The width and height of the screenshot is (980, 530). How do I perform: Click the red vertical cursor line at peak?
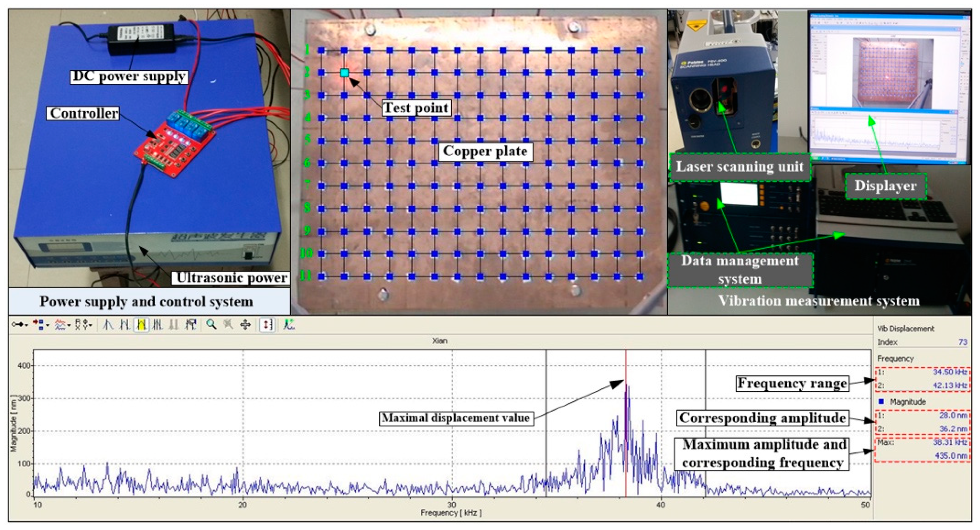[x=626, y=365]
